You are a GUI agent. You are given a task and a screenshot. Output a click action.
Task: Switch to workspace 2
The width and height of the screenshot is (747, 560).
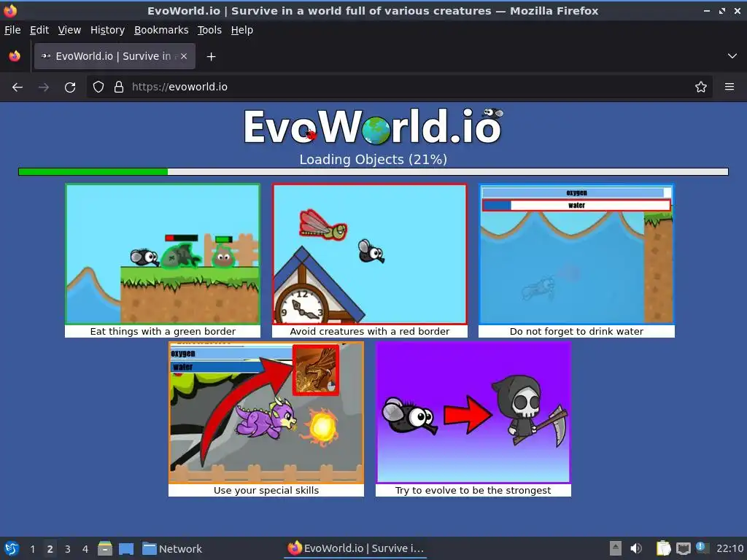point(50,549)
